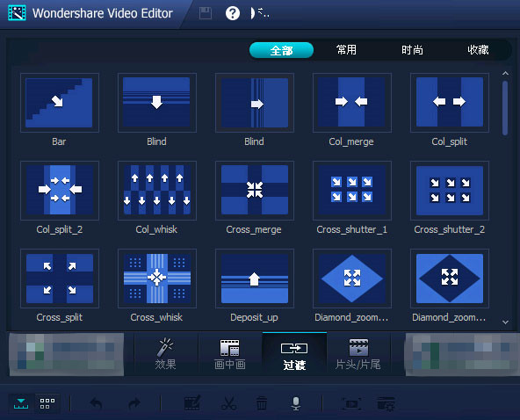Click the Undo arrow icon

(x=96, y=403)
